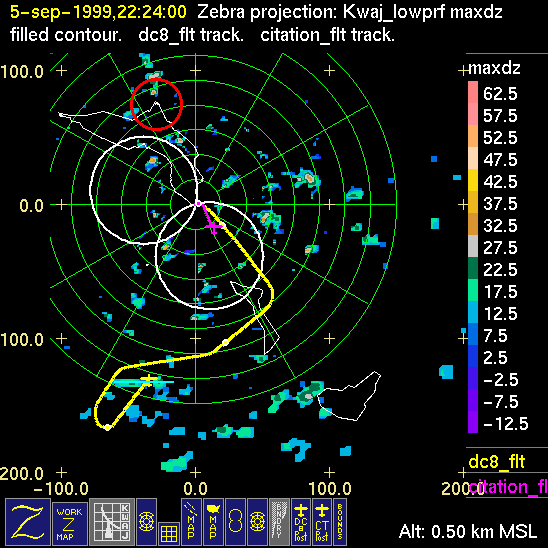Image resolution: width=548 pixels, height=548 pixels.
Task: Select the KWAJ map grid icon
Action: point(112,522)
